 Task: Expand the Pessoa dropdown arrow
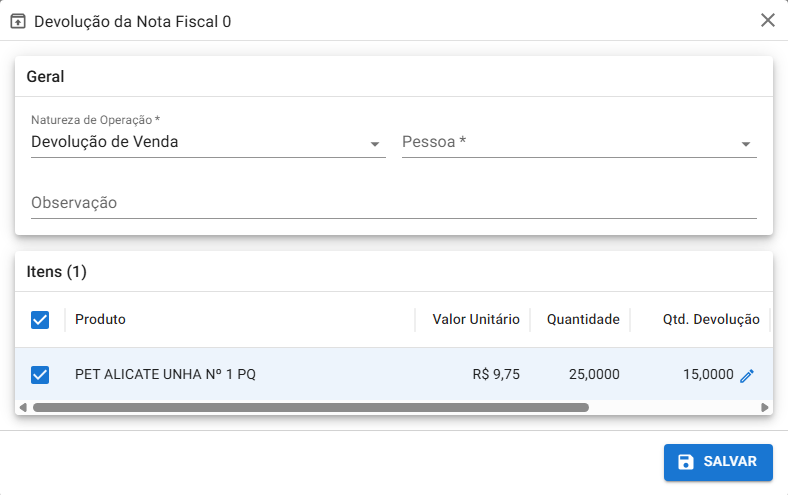point(746,144)
